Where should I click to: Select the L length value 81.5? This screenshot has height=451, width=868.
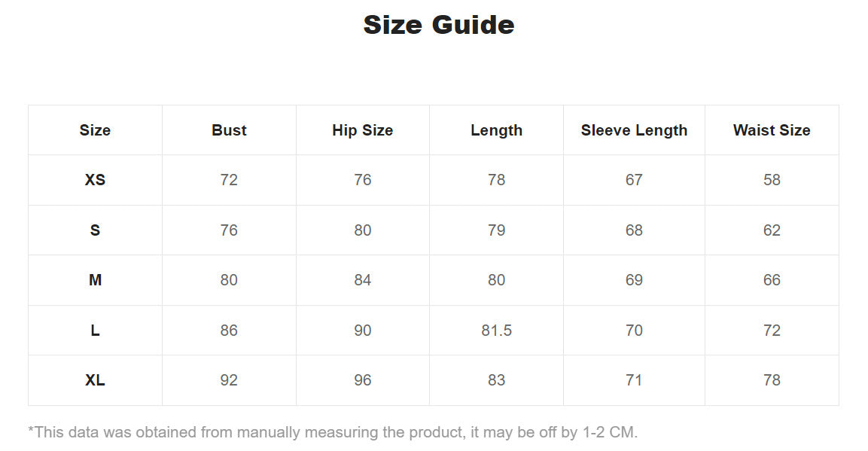tap(496, 331)
